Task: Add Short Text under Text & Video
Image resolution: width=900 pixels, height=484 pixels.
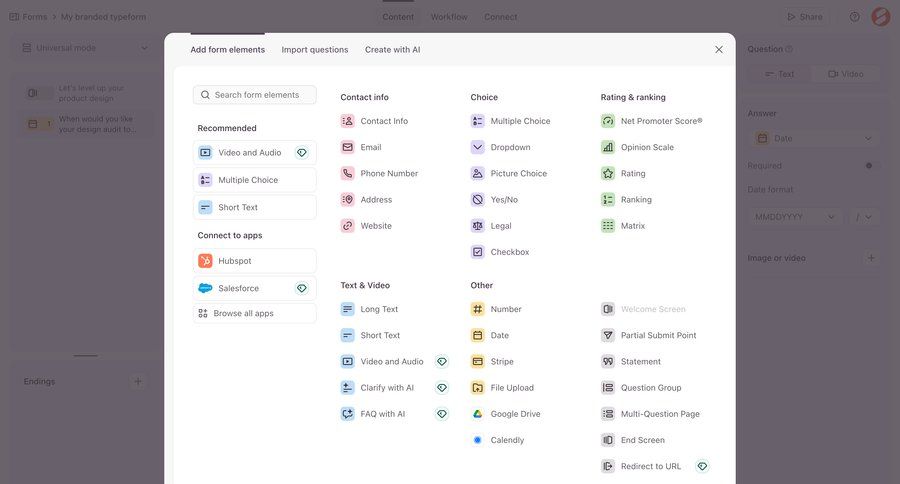Action: pyautogui.click(x=370, y=335)
